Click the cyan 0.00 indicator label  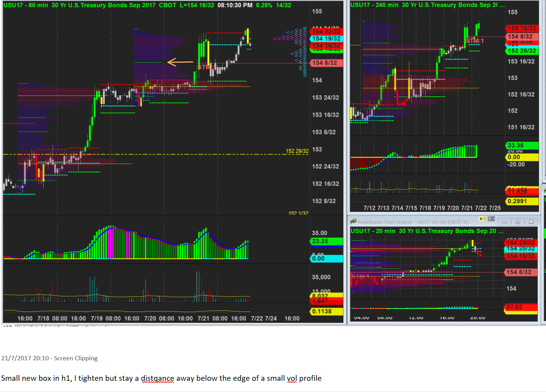click(x=327, y=258)
